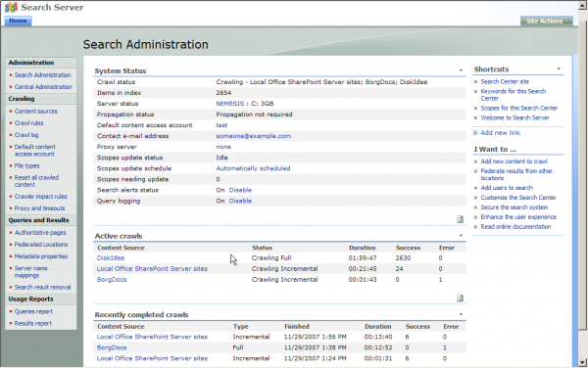Viewport: 588px width, 368px height.
Task: Open Crawl rules page
Action: click(28, 123)
